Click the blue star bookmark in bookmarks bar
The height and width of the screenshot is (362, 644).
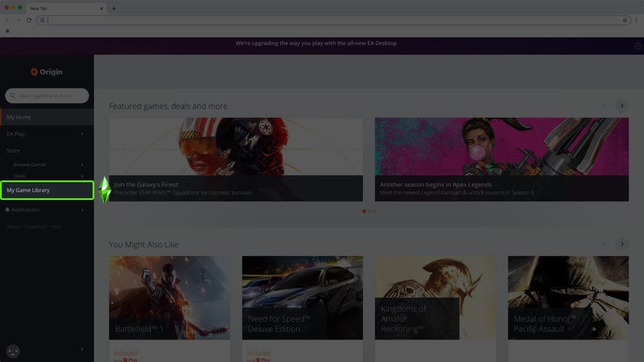pos(7,31)
